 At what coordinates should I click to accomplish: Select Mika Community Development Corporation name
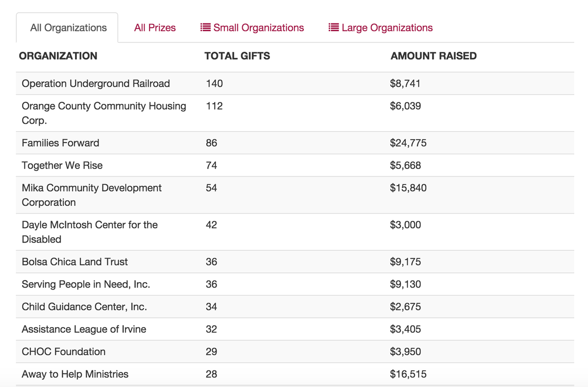[92, 195]
